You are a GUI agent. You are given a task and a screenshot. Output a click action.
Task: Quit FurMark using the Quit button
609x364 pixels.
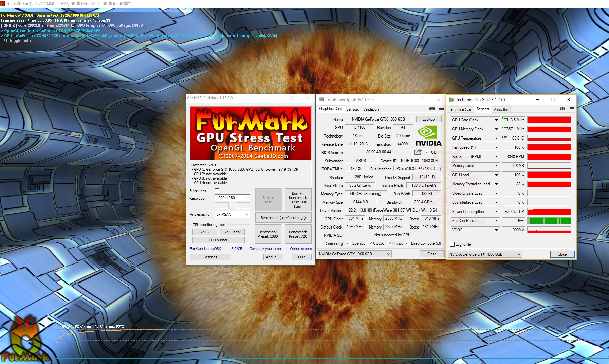pos(301,257)
